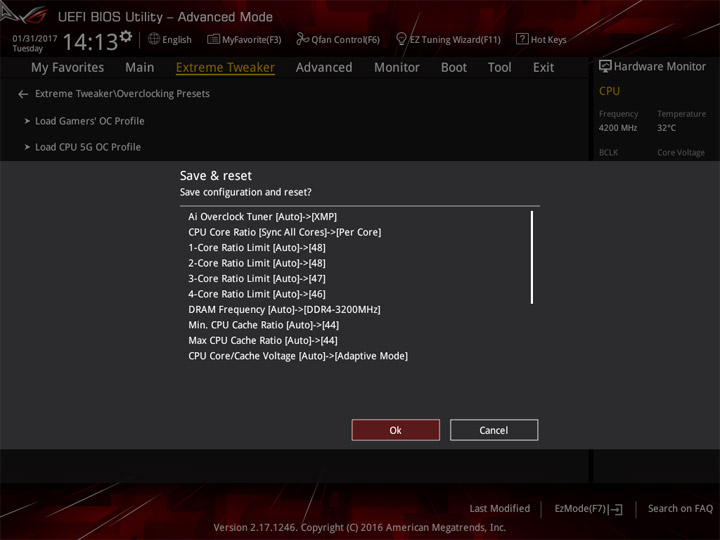Click Min. CPU Cache Ratio entry
The width and height of the screenshot is (720, 540).
[264, 325]
